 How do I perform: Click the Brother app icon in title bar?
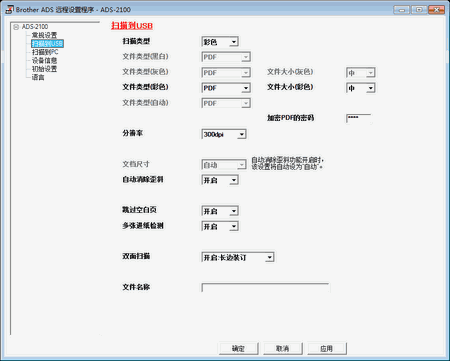(9, 9)
